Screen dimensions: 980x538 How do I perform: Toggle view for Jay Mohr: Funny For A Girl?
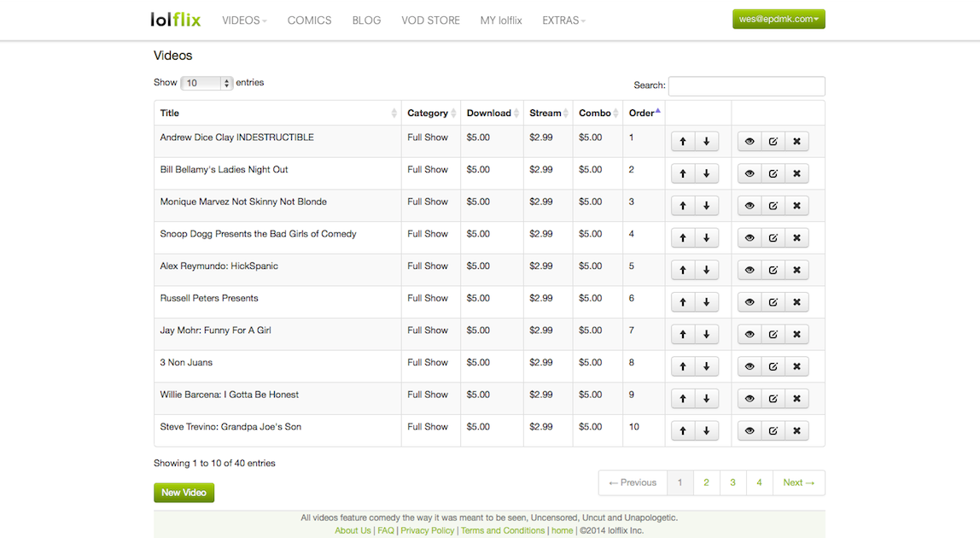(x=750, y=335)
